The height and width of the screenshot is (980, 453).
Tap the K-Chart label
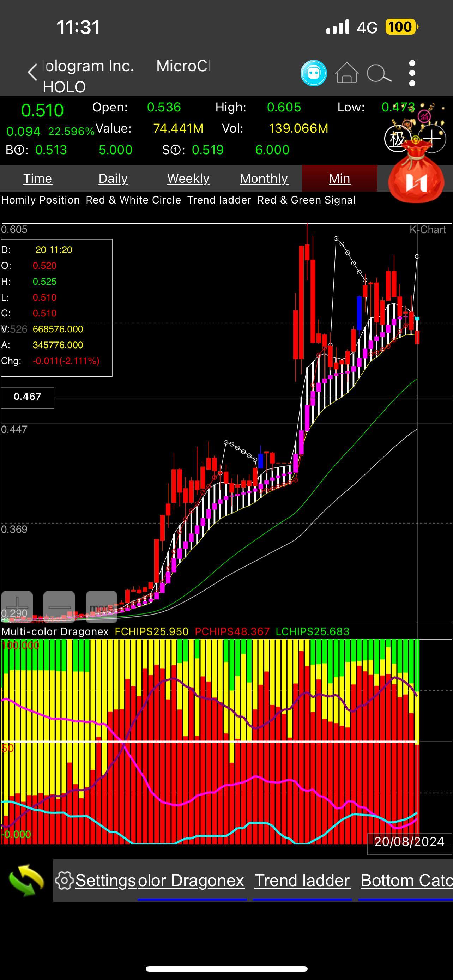coord(428,230)
